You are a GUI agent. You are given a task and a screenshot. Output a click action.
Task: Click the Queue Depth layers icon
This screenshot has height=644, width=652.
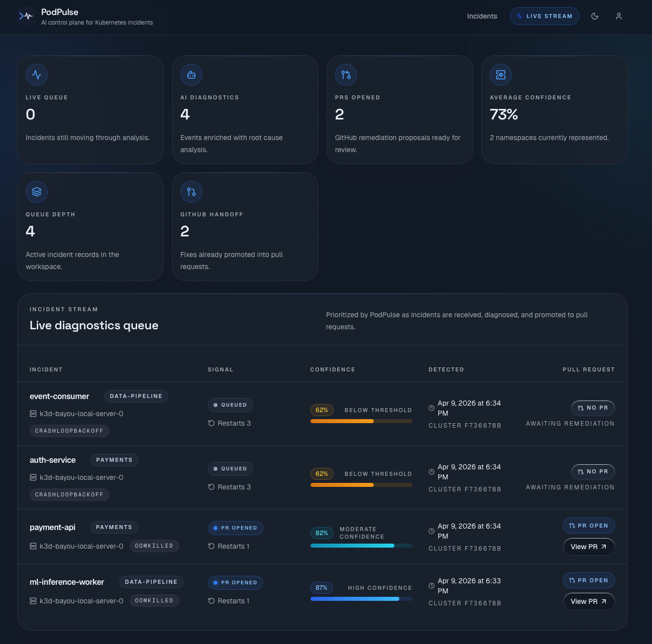[37, 192]
